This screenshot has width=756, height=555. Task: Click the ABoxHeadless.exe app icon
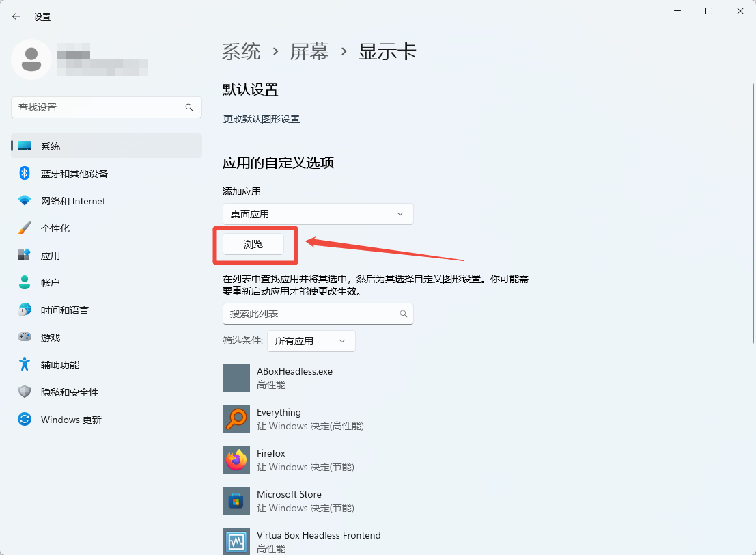pos(236,378)
